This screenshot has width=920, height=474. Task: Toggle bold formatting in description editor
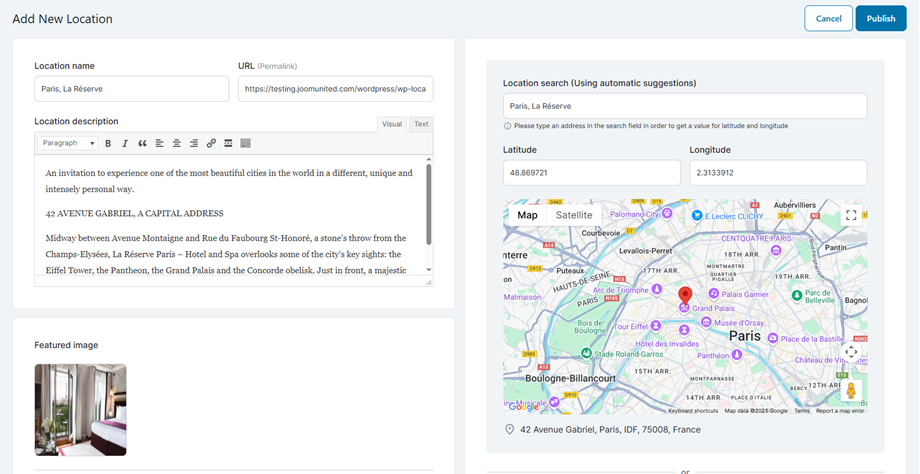[x=108, y=144]
